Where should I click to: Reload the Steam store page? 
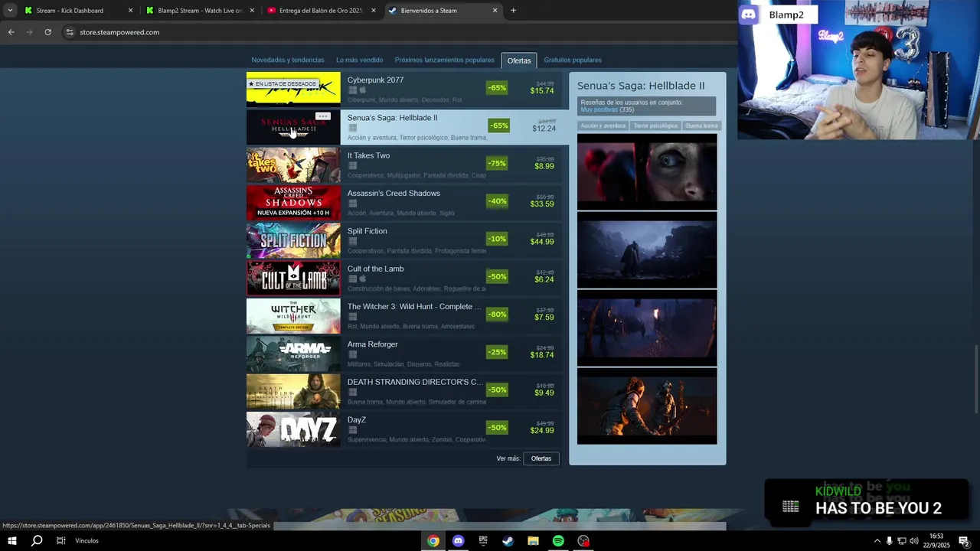coord(47,32)
